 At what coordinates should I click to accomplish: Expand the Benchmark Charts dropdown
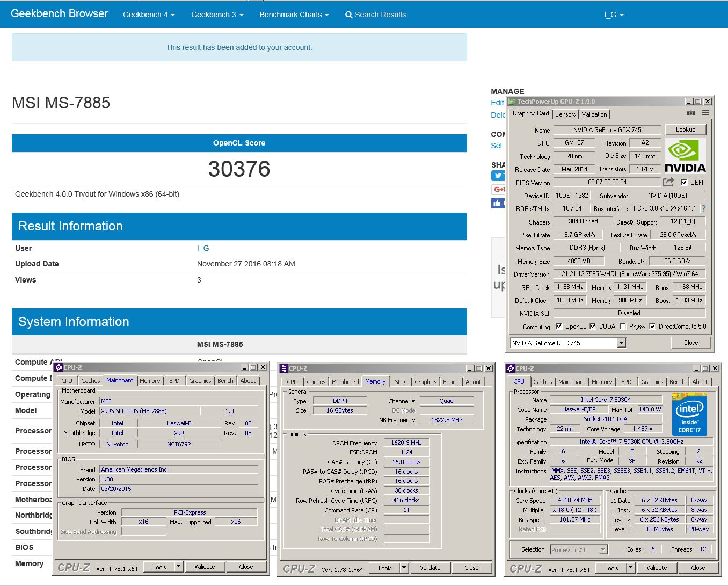(294, 15)
